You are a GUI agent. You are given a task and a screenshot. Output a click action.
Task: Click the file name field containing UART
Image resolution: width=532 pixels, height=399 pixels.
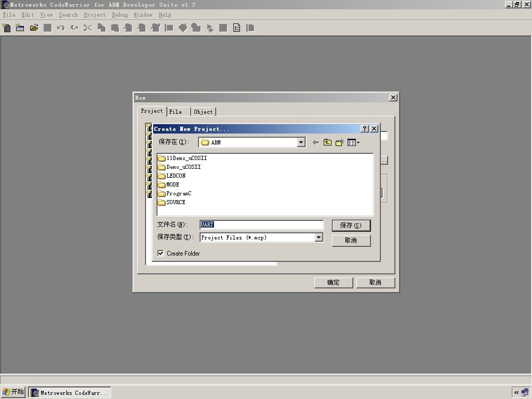click(x=261, y=224)
